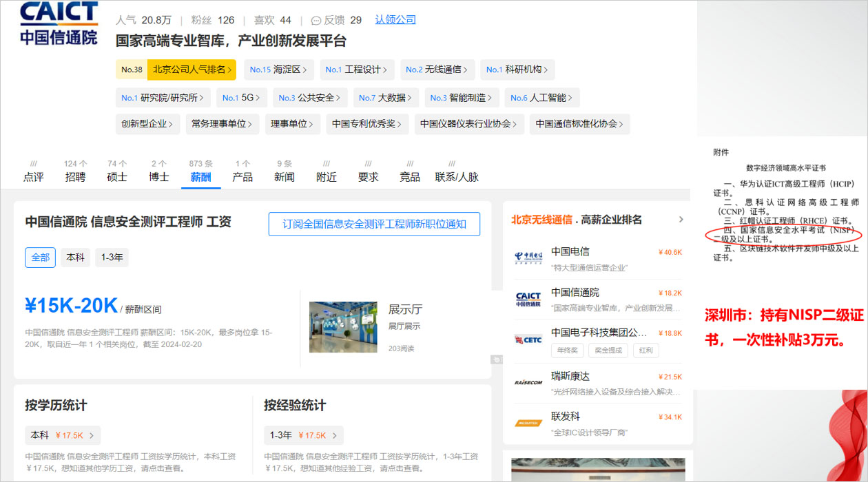Click the MediaTek logo in ranking list
Screen dimensions: 868x482
pos(528,423)
